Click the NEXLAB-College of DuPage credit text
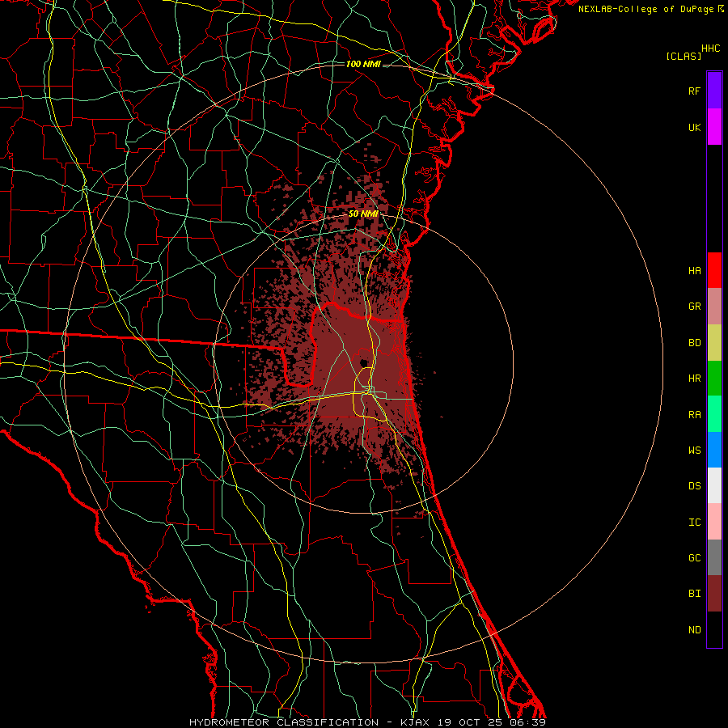The width and height of the screenshot is (728, 728). 646,9
